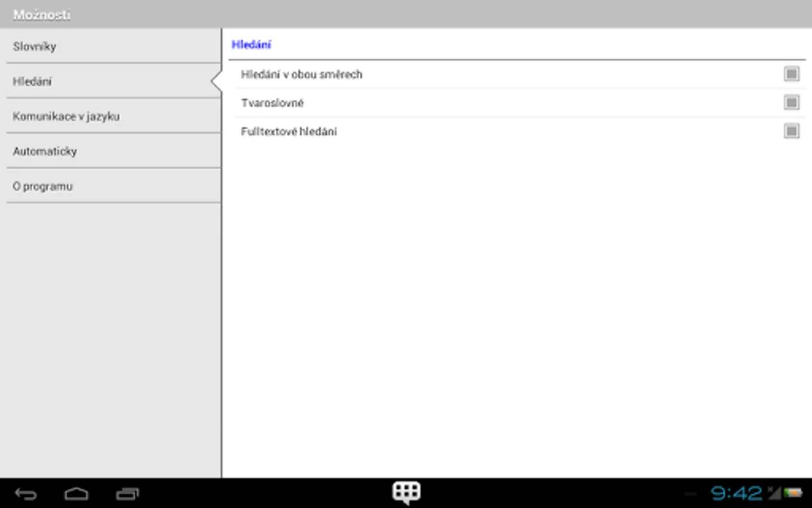Click the Fulltextové hledání label
The width and height of the screenshot is (812, 508).
coord(289,132)
